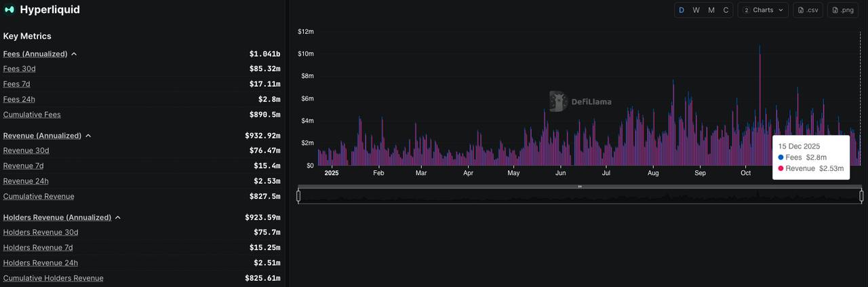Download chart image as .png
This screenshot has width=868, height=287.
(843, 10)
